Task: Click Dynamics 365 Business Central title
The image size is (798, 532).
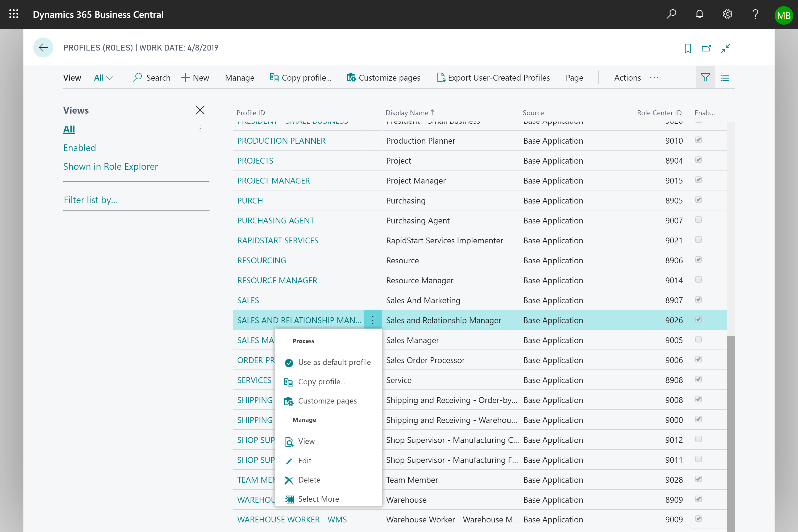Action: pos(98,15)
